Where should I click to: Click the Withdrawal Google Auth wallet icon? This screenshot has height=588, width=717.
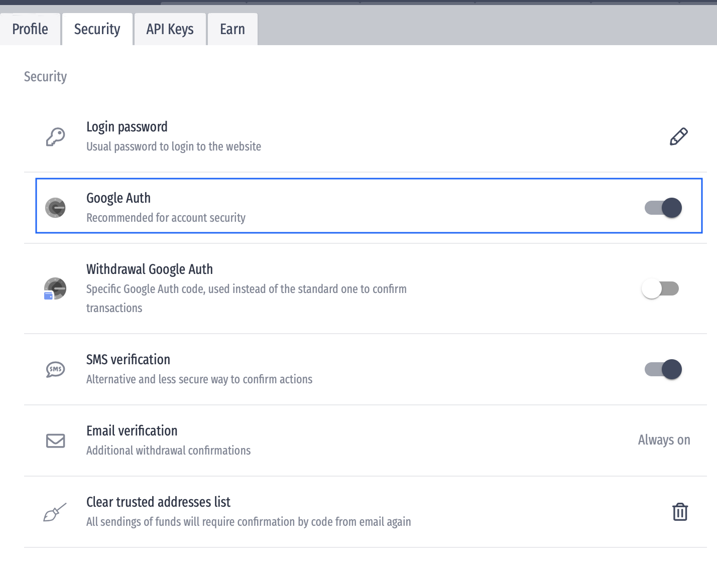55,289
